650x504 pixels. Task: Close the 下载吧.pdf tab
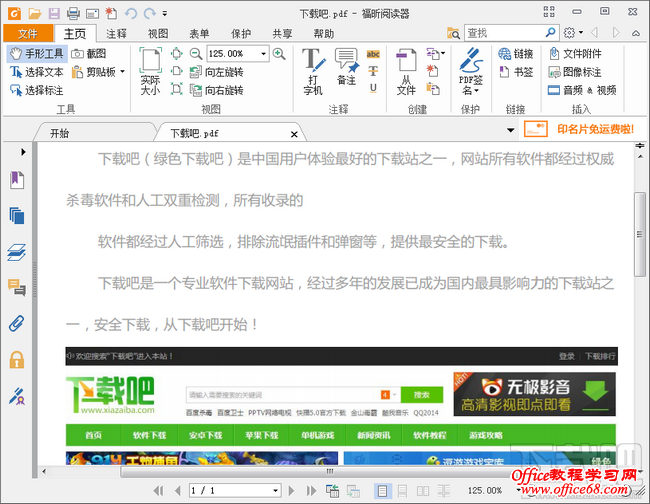[x=294, y=134]
